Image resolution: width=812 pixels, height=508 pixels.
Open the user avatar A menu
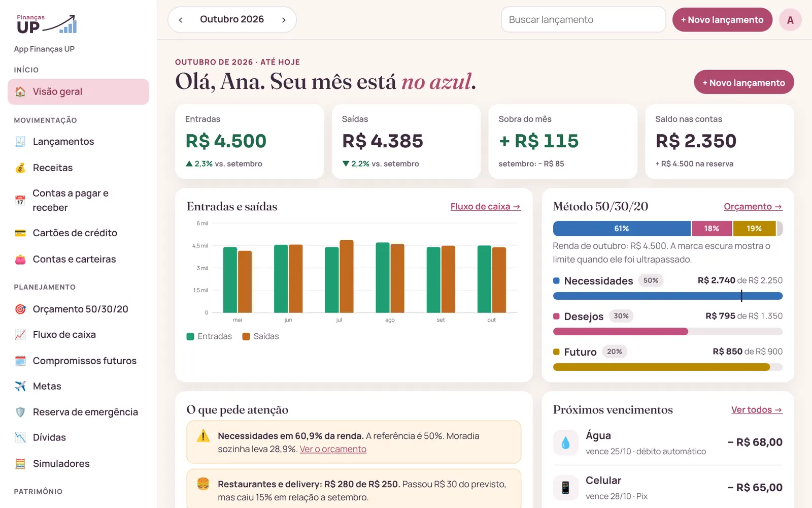tap(790, 20)
